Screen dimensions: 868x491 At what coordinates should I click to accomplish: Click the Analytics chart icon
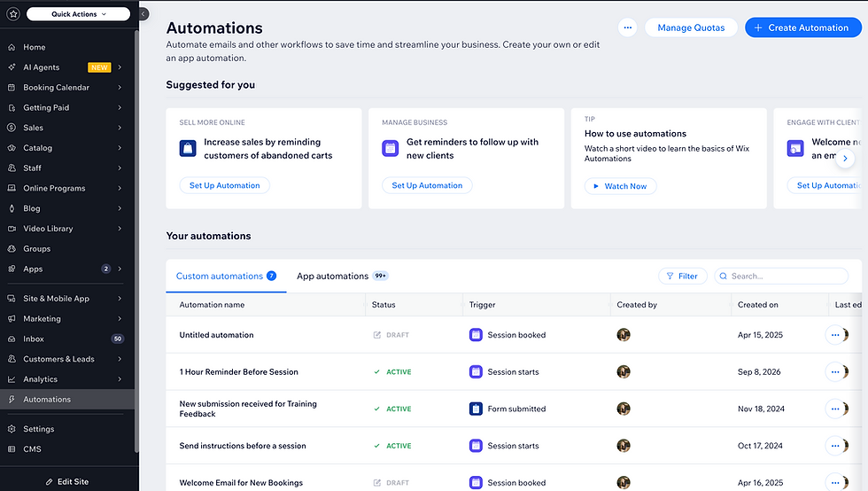pos(12,379)
